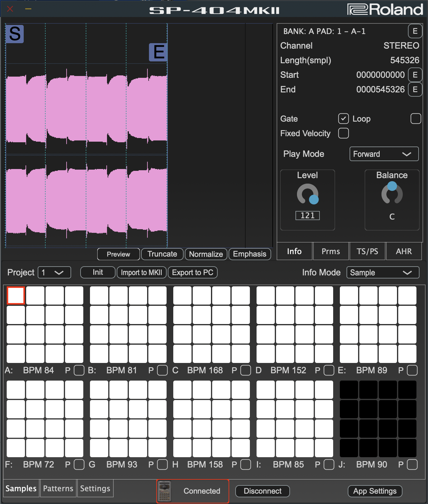Click the BPM 84 label of bank A
Screen dimensions: 428x504
pyautogui.click(x=39, y=370)
